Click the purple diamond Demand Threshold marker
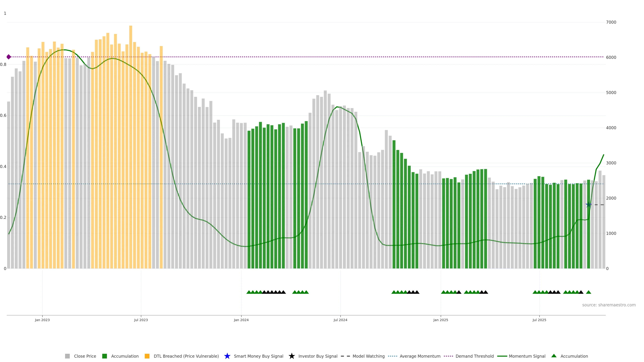 pos(9,57)
